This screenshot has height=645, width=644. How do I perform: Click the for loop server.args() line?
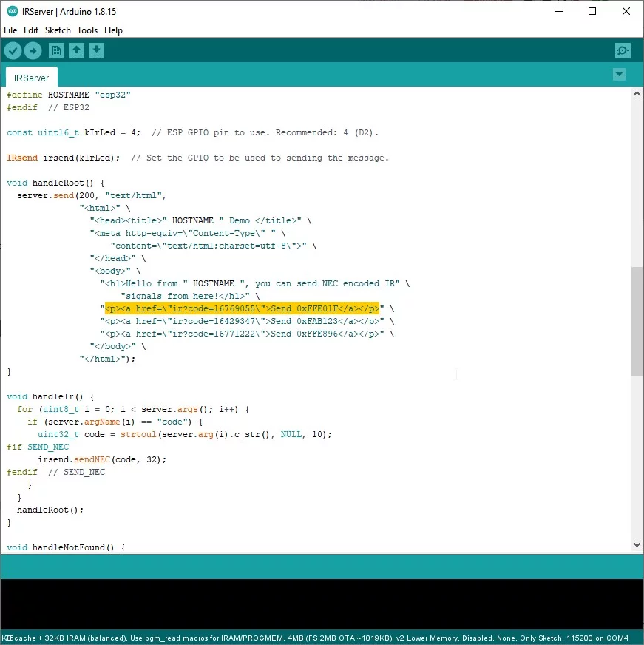pos(133,410)
